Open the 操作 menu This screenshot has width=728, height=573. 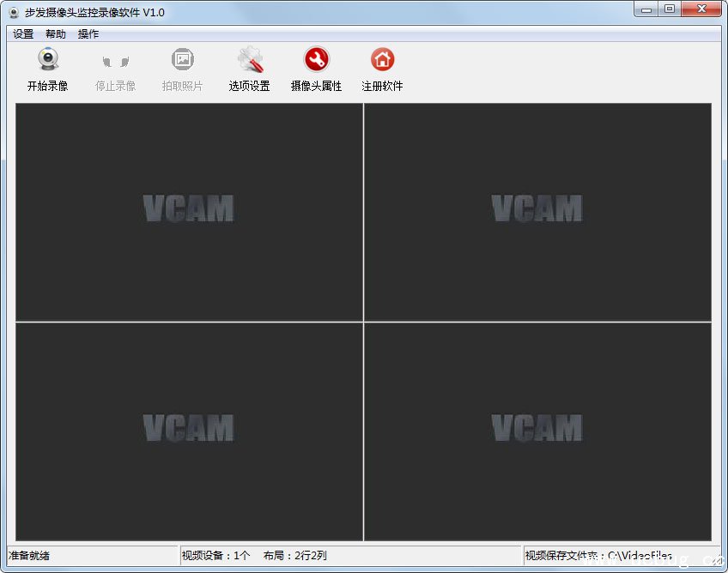[x=88, y=33]
